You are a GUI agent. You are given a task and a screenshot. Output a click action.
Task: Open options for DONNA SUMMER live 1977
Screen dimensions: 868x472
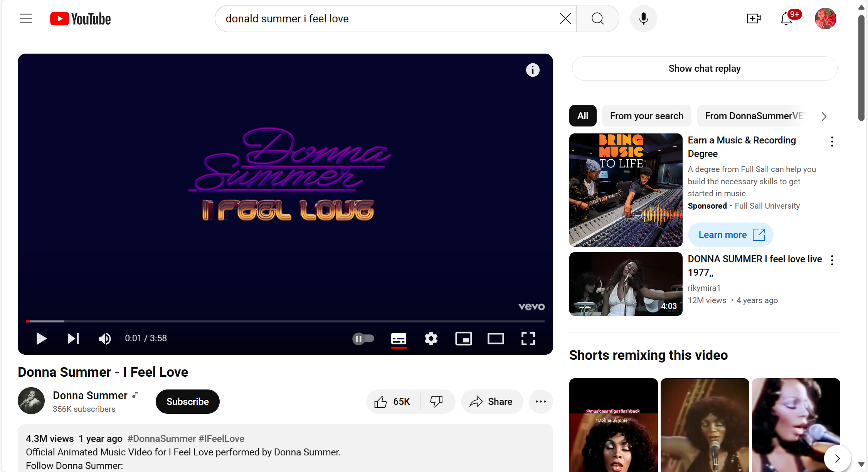[832, 260]
